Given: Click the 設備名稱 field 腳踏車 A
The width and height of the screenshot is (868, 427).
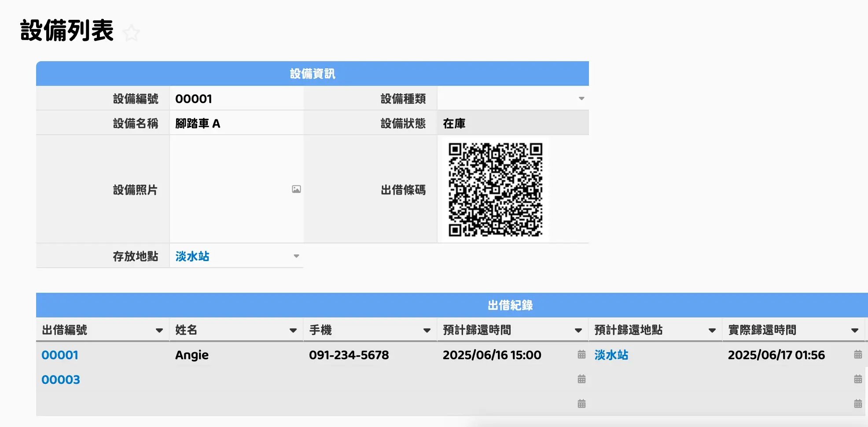Looking at the screenshot, I should tap(236, 123).
